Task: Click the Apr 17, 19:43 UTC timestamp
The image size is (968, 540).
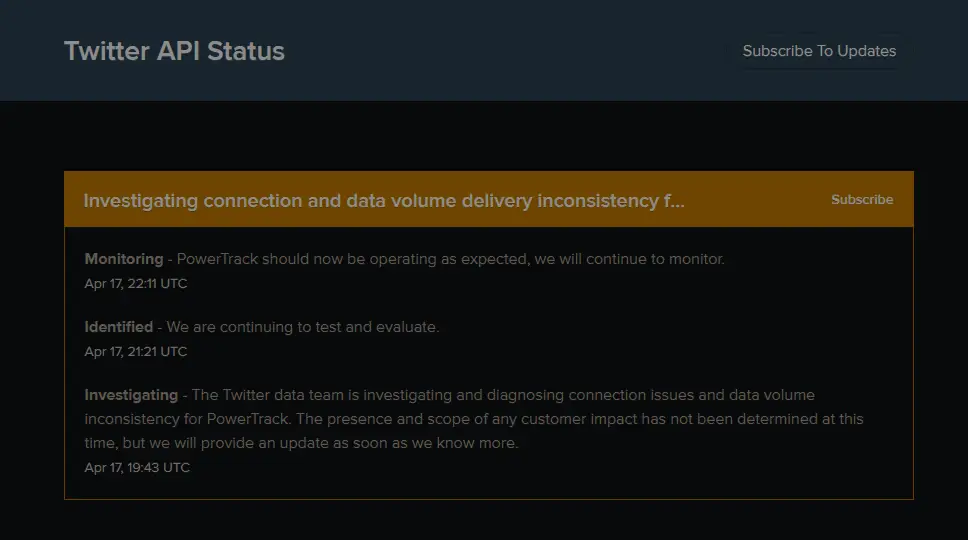Action: [136, 467]
